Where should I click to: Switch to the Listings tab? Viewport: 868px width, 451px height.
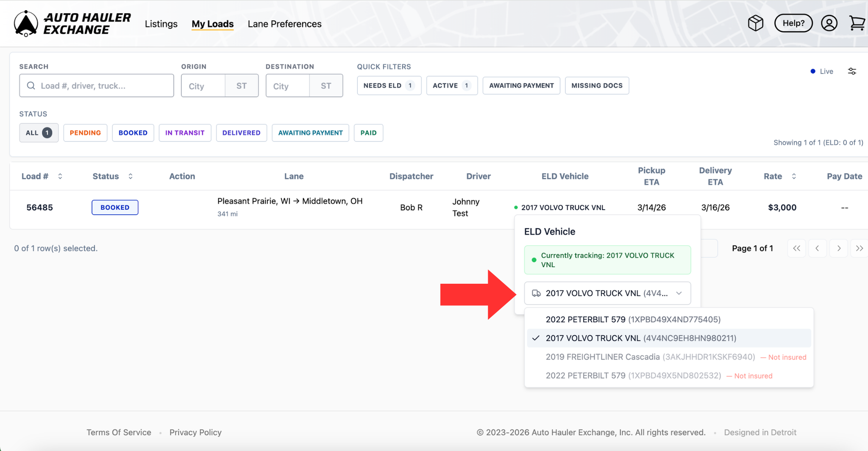pos(161,24)
